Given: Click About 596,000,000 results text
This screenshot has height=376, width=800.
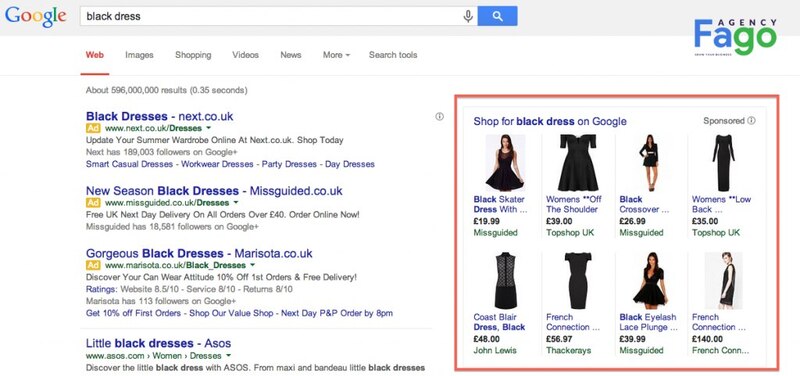Looking at the screenshot, I should click(166, 90).
